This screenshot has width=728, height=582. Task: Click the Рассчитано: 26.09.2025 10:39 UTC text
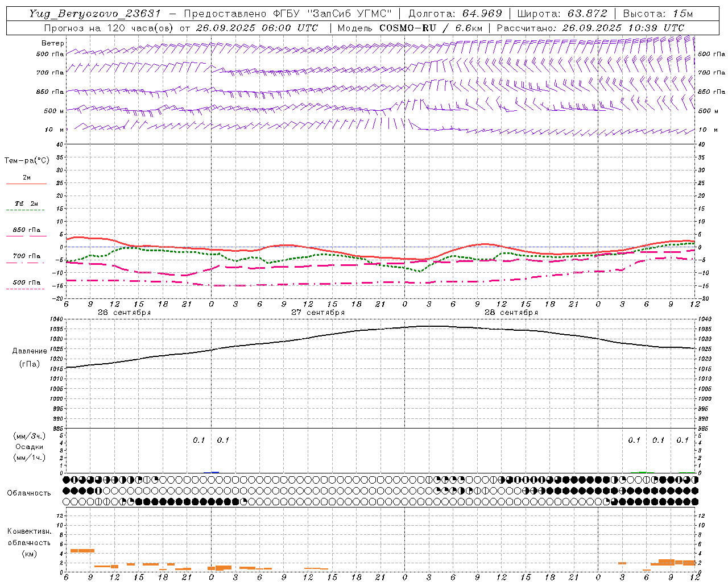click(x=590, y=28)
